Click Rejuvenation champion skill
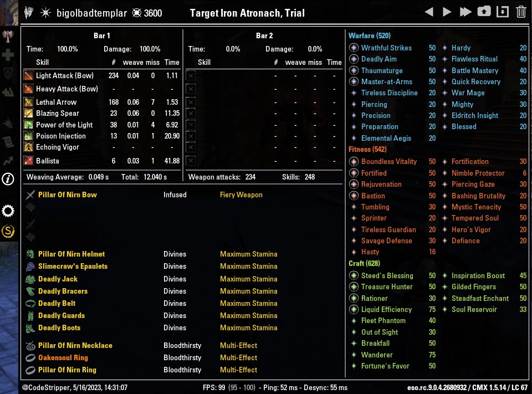532x394 pixels. pos(381,185)
